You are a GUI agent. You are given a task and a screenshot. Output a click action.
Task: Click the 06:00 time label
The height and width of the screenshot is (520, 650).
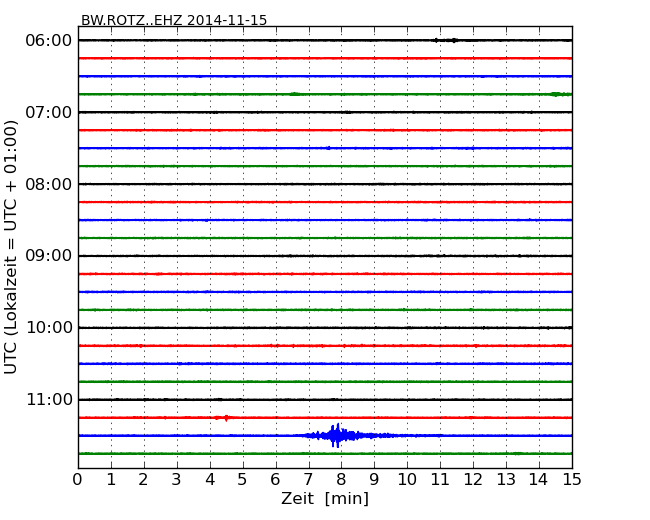coord(49,41)
